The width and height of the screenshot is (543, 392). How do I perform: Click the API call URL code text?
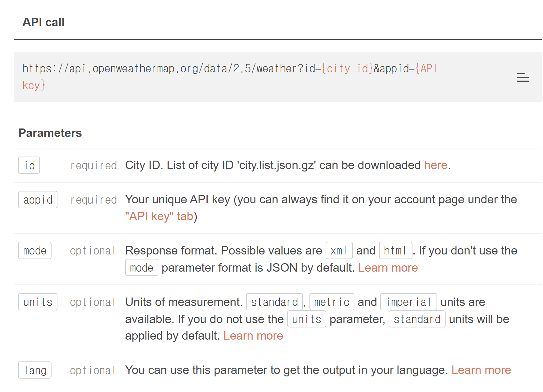click(230, 77)
